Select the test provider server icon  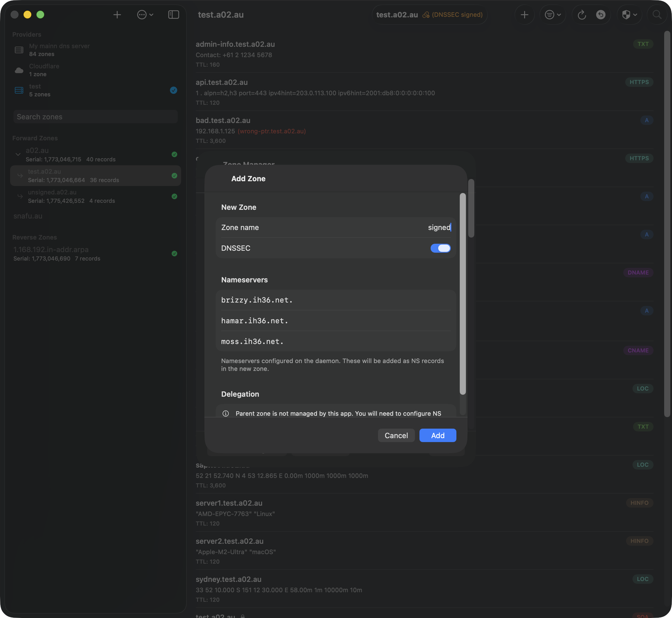click(19, 90)
